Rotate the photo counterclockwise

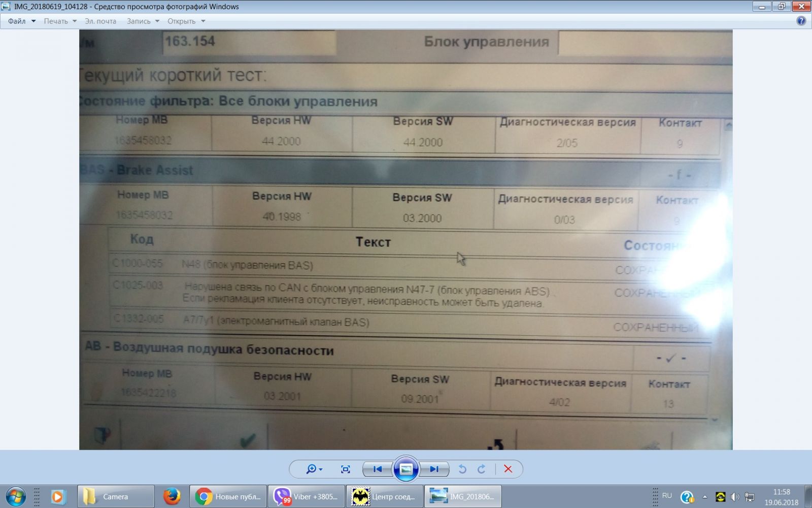click(x=462, y=469)
